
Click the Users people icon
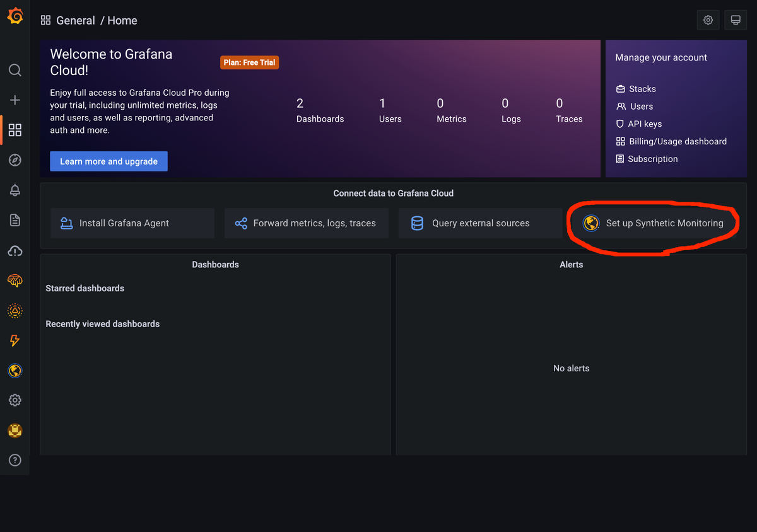pyautogui.click(x=621, y=107)
